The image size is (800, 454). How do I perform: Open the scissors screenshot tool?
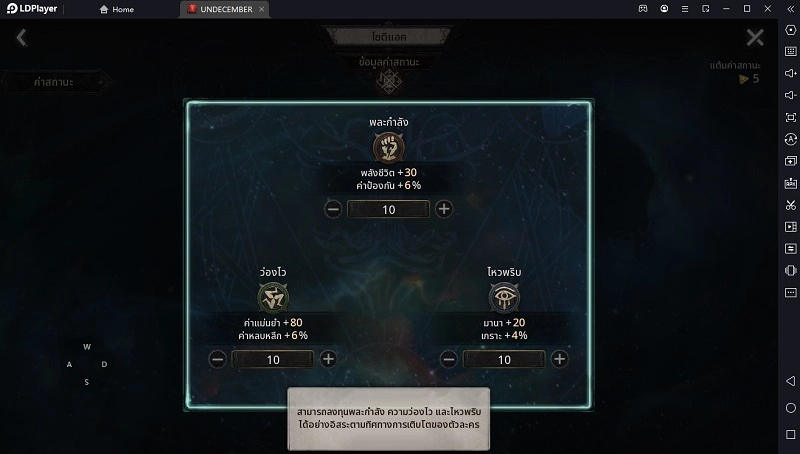[x=790, y=205]
